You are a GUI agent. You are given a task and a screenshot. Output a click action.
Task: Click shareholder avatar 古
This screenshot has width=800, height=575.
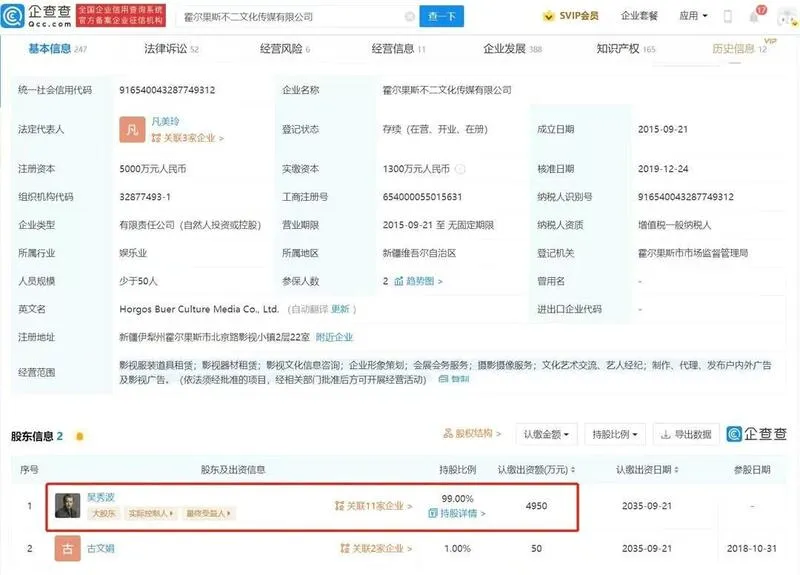click(67, 548)
